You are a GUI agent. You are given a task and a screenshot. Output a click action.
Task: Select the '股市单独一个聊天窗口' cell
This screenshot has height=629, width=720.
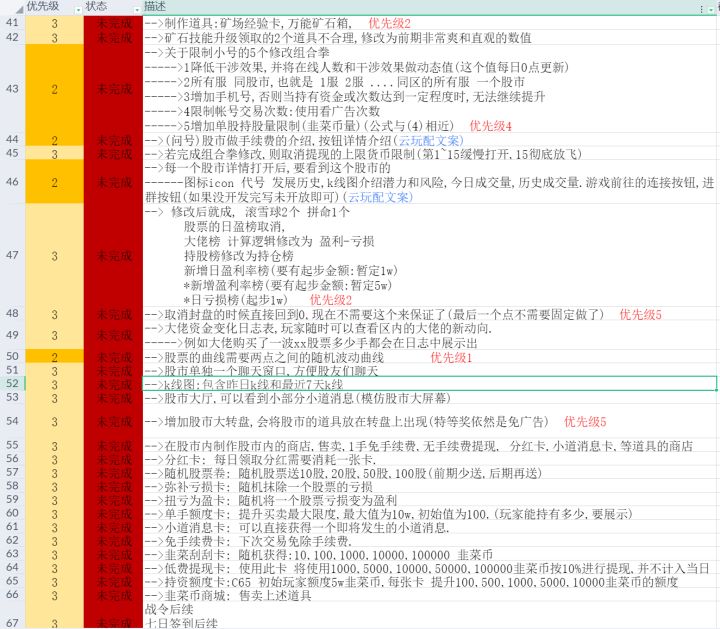tap(431, 370)
